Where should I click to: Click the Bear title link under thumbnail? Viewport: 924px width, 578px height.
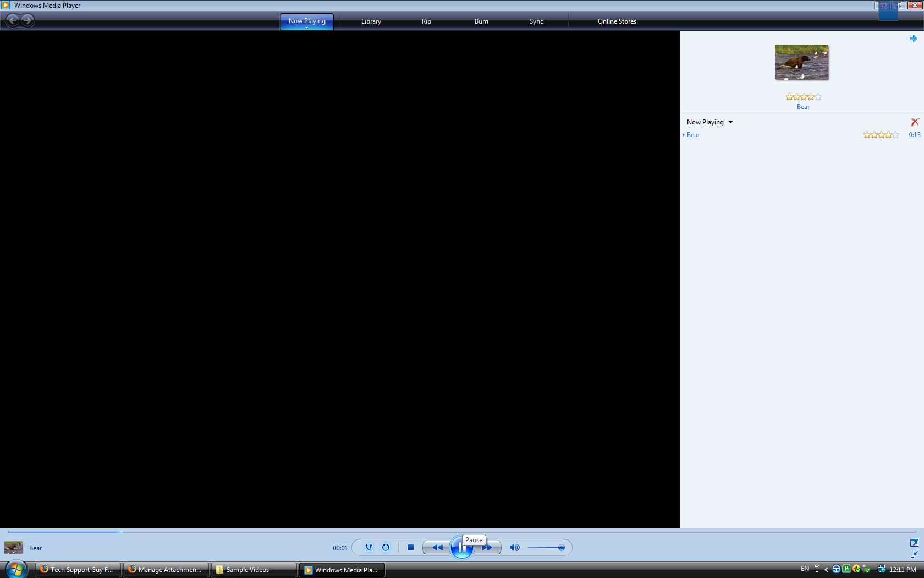point(803,107)
